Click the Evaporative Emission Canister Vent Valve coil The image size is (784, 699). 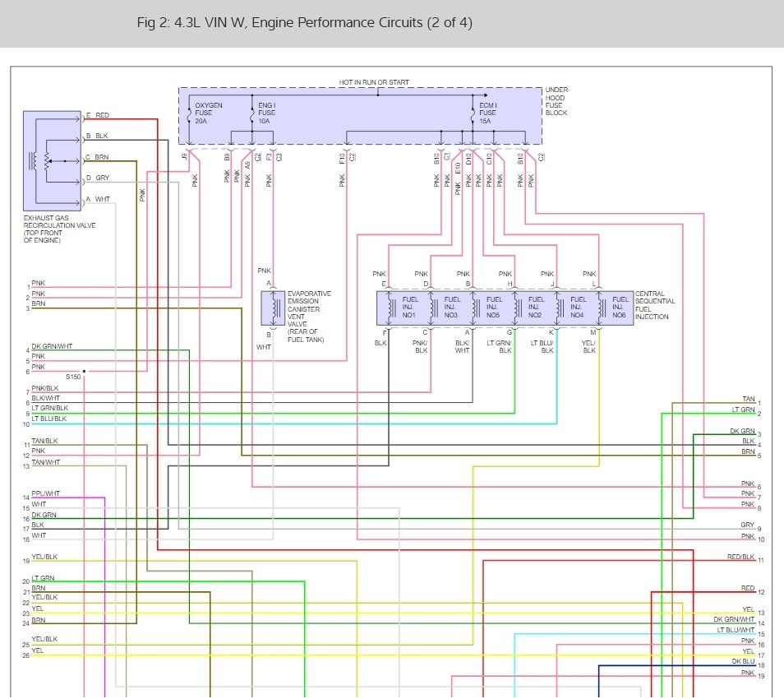click(273, 308)
